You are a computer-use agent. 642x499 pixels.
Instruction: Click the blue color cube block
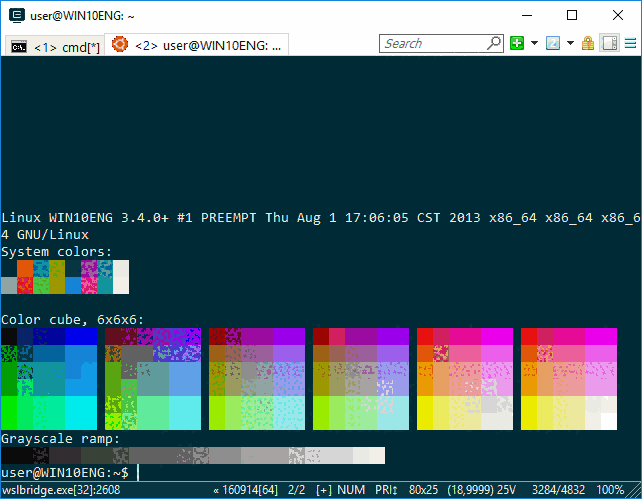pos(81,336)
